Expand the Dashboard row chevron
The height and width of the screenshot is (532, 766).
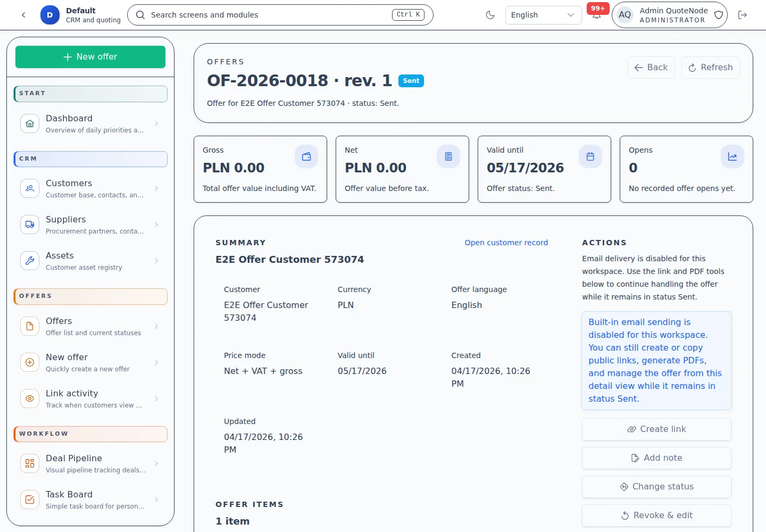pyautogui.click(x=156, y=123)
